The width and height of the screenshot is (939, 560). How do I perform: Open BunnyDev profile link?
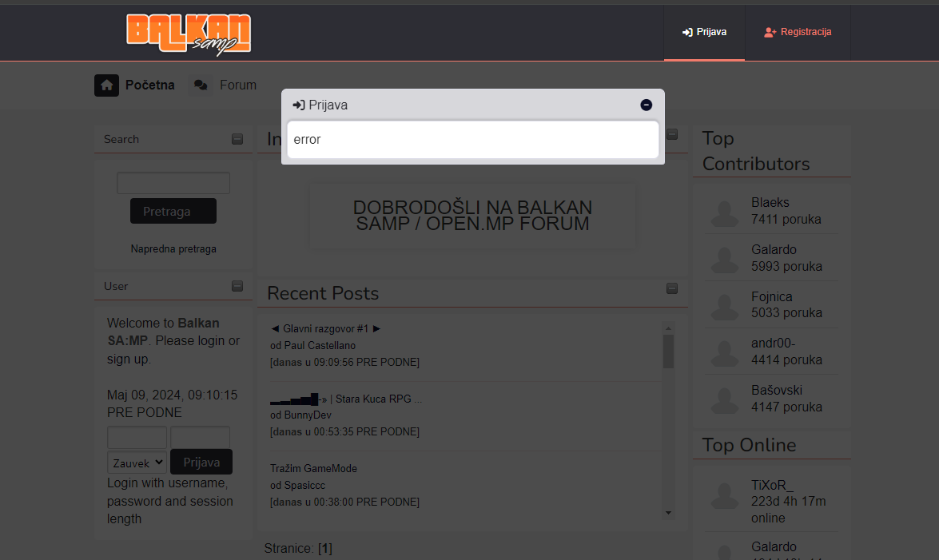point(307,415)
